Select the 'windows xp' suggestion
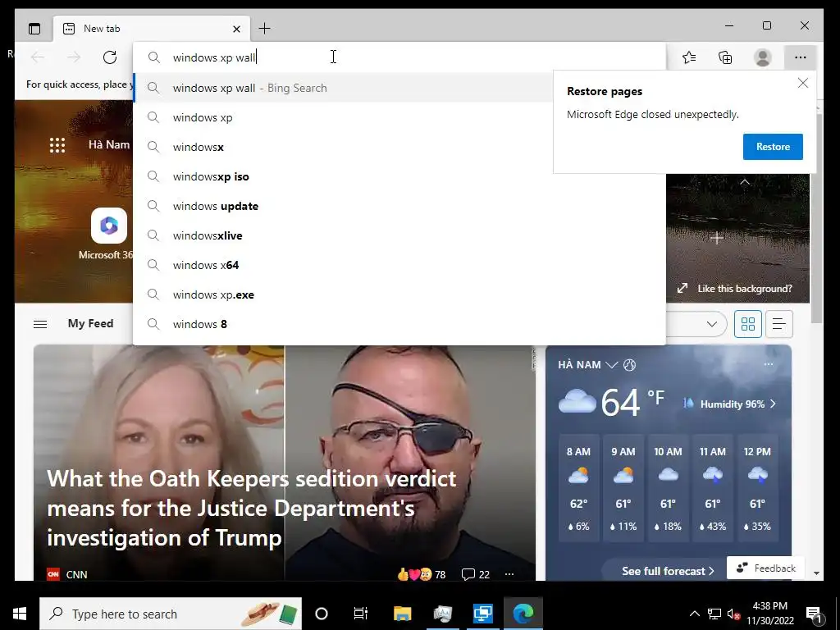The height and width of the screenshot is (630, 840). pyautogui.click(x=343, y=117)
